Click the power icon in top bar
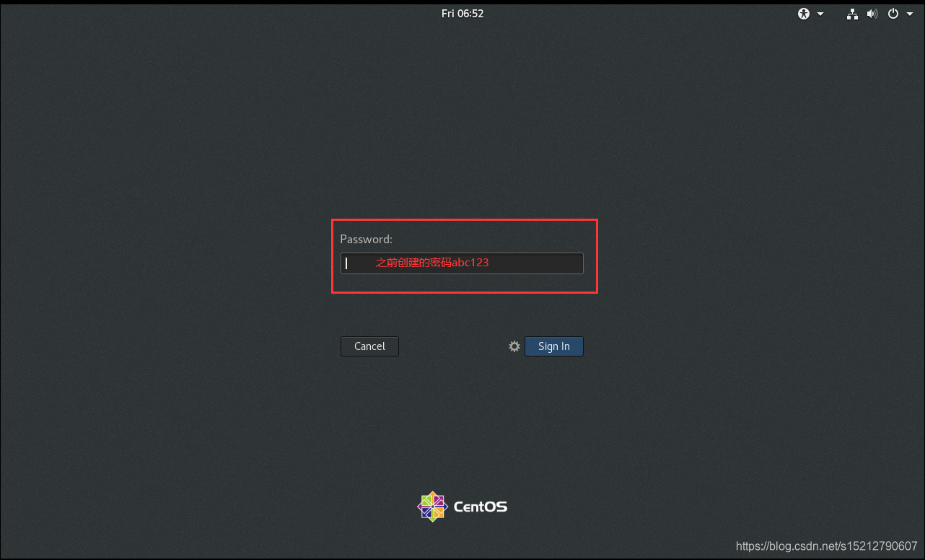Image resolution: width=925 pixels, height=560 pixels. point(893,14)
